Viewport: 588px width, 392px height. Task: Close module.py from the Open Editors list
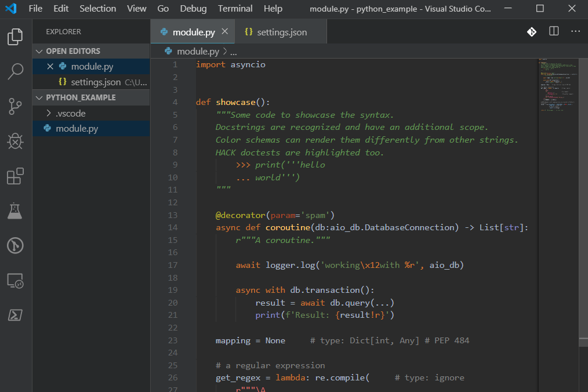point(49,66)
